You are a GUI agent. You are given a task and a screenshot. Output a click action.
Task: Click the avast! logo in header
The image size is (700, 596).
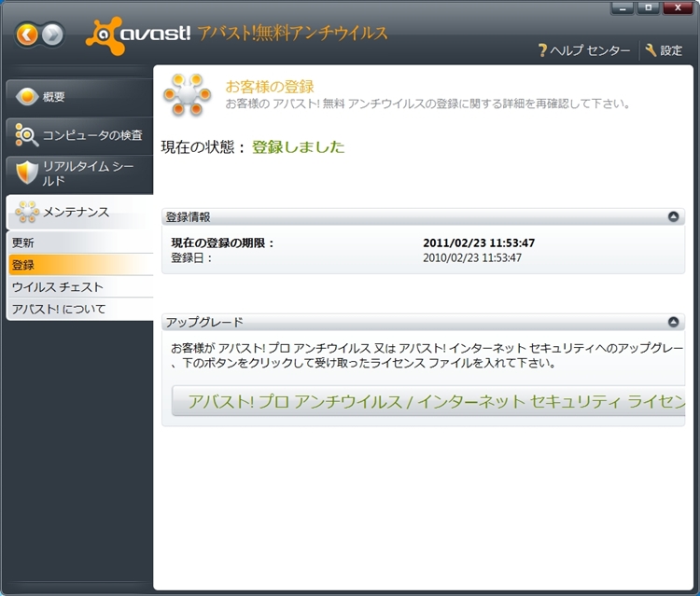pyautogui.click(x=138, y=35)
